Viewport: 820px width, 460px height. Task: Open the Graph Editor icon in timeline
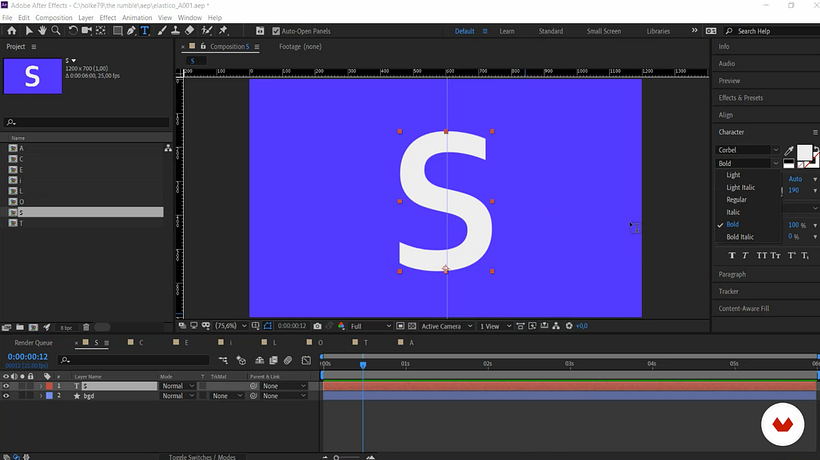point(306,360)
